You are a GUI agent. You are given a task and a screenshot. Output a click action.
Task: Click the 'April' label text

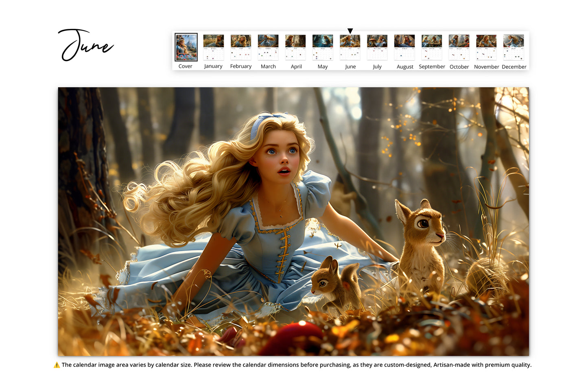tap(296, 67)
